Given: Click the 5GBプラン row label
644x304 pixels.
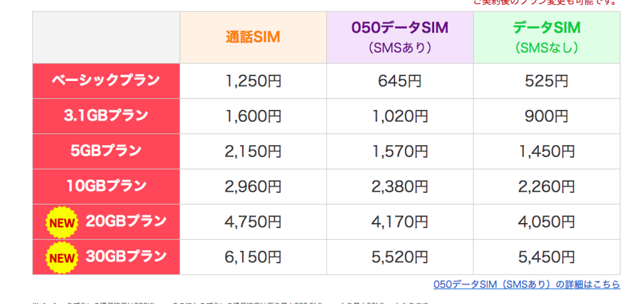Looking at the screenshot, I should pyautogui.click(x=106, y=151).
